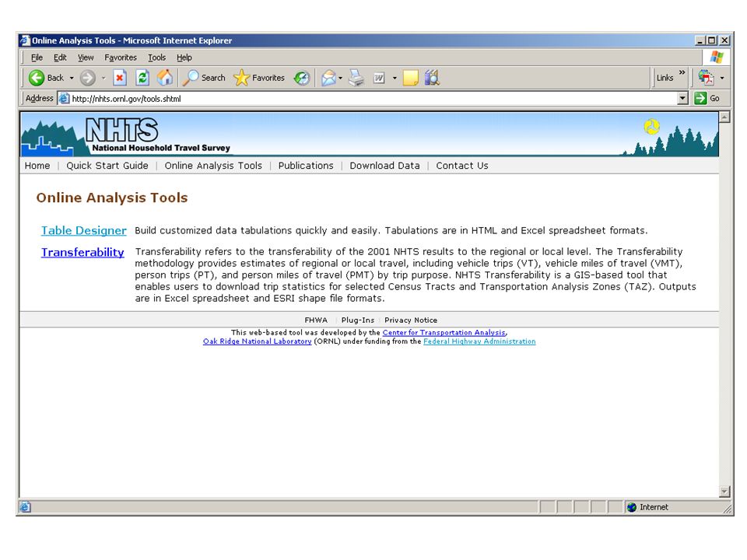Click the scrollbar down arrow
Screen dimensions: 747x560
click(724, 492)
